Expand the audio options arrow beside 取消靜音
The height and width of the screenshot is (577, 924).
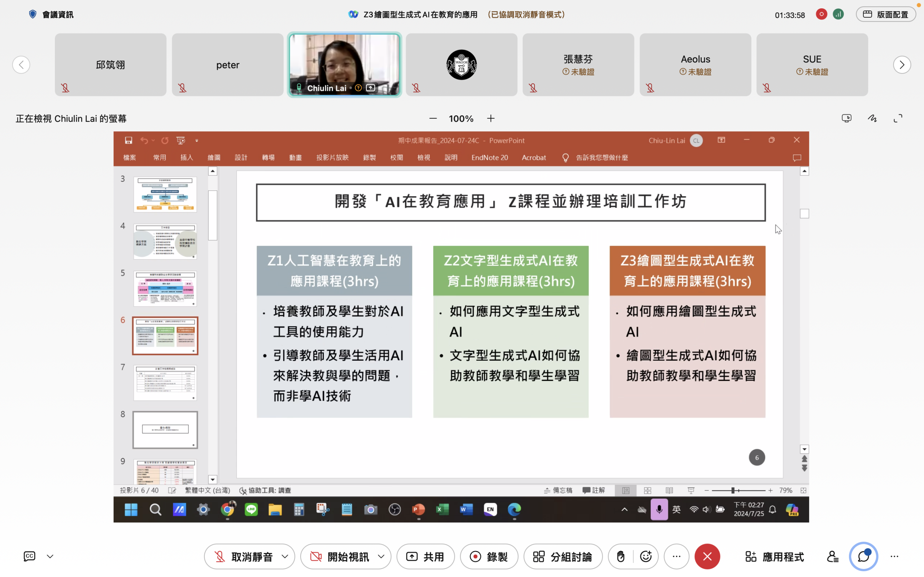(x=285, y=556)
